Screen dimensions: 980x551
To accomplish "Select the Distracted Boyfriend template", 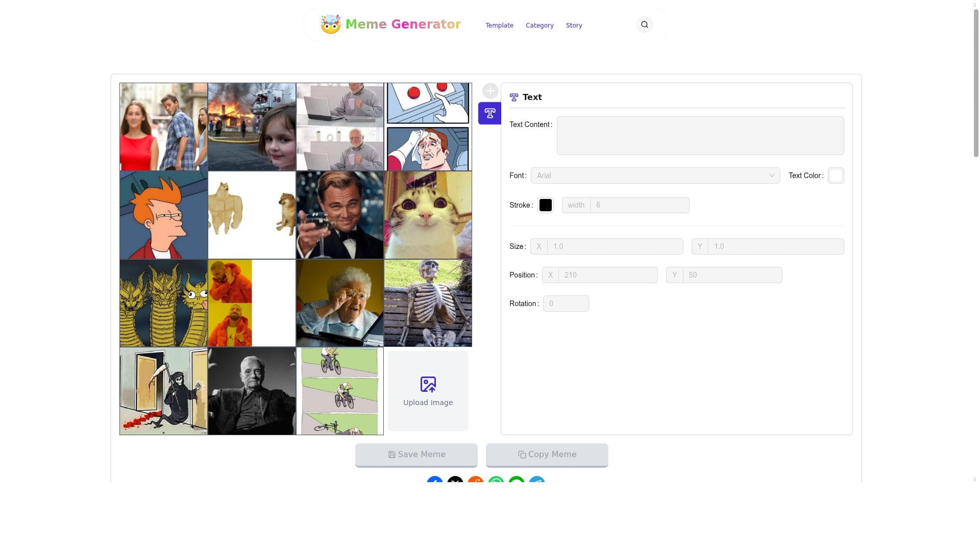I will pyautogui.click(x=163, y=127).
